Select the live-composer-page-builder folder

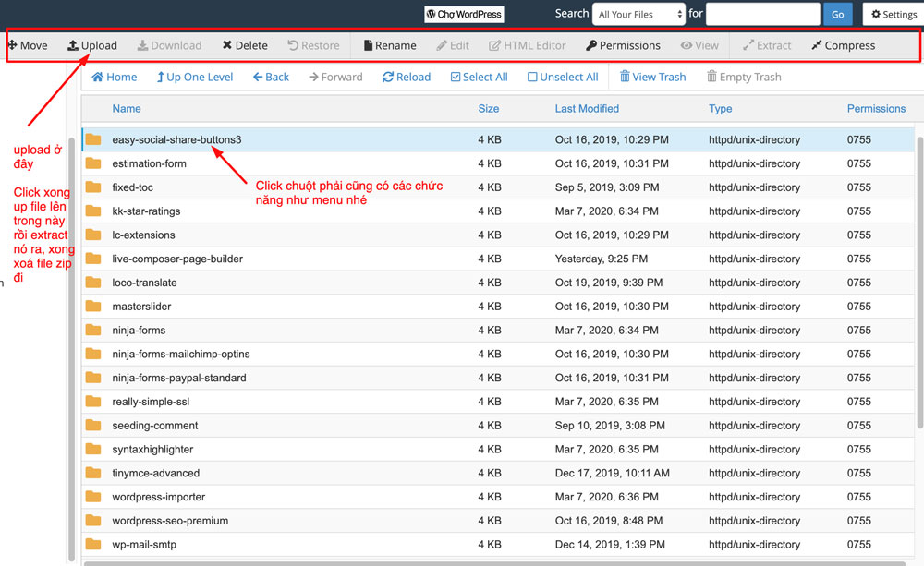click(x=177, y=259)
